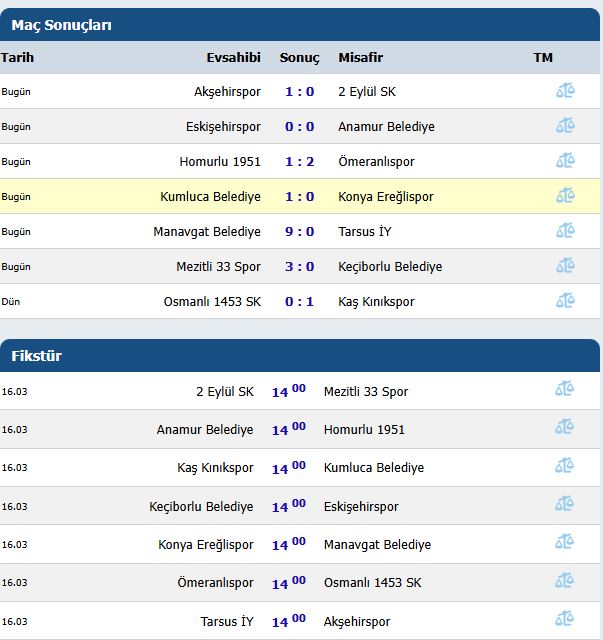The height and width of the screenshot is (640, 603).
Task: Click scales icon in Mezitli 33 Spor result
Action: (565, 266)
